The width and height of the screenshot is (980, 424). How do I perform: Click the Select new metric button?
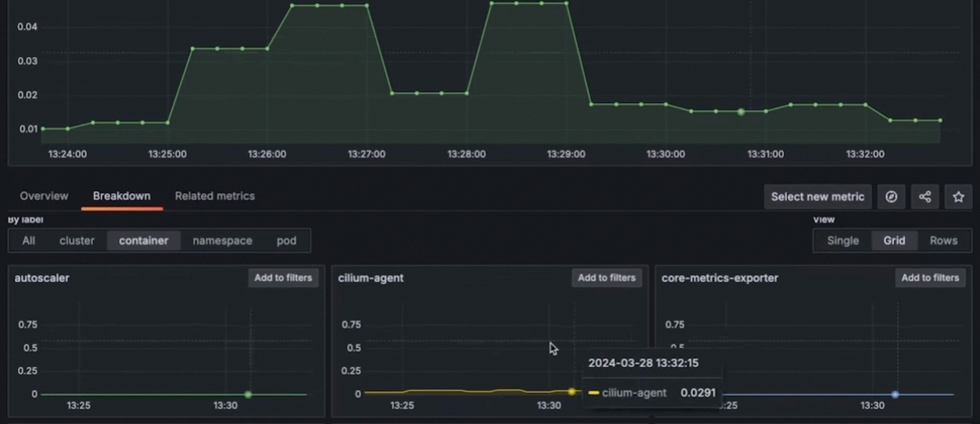[817, 197]
